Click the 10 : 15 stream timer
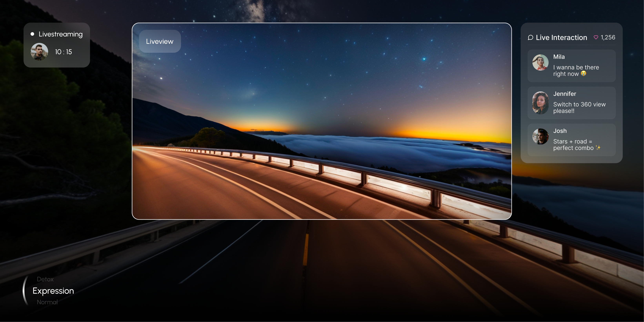The height and width of the screenshot is (322, 644). 64,52
